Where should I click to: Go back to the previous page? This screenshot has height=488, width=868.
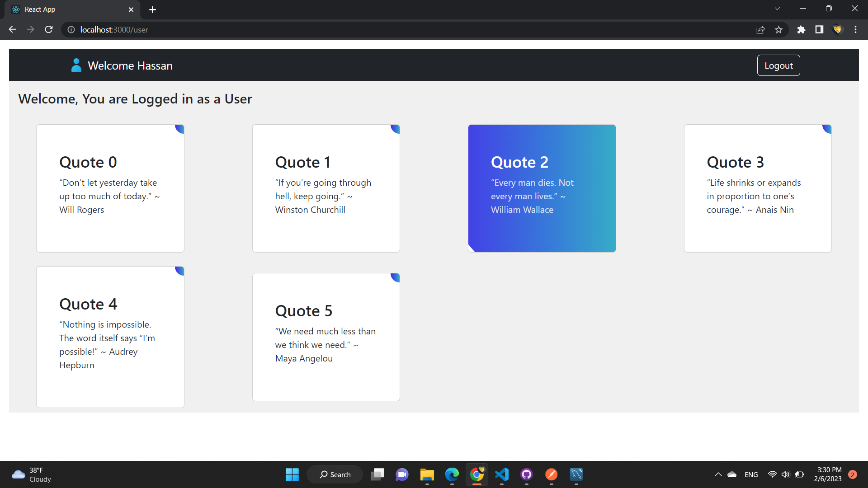click(12, 29)
